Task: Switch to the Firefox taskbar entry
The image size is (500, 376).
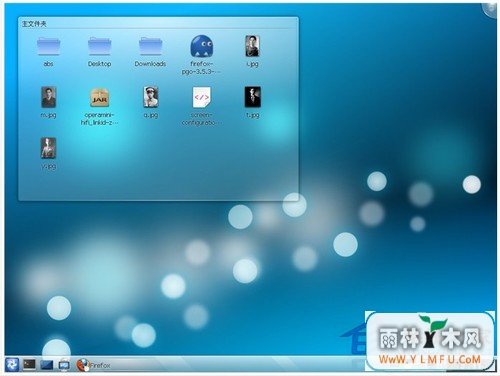Action: (93, 365)
